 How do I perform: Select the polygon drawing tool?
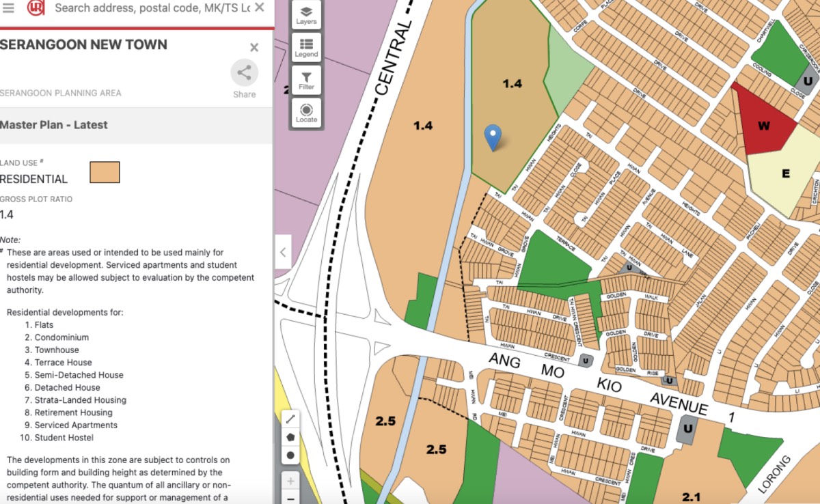tap(290, 437)
